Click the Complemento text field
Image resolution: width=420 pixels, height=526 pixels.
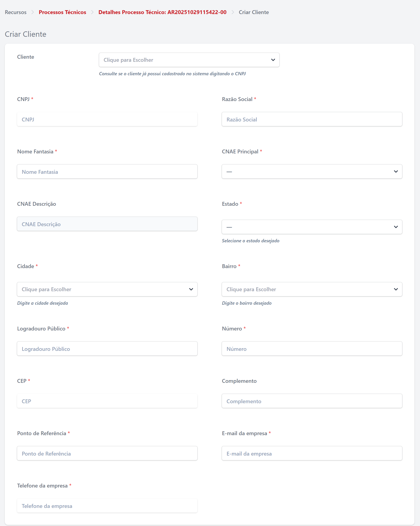(x=312, y=401)
